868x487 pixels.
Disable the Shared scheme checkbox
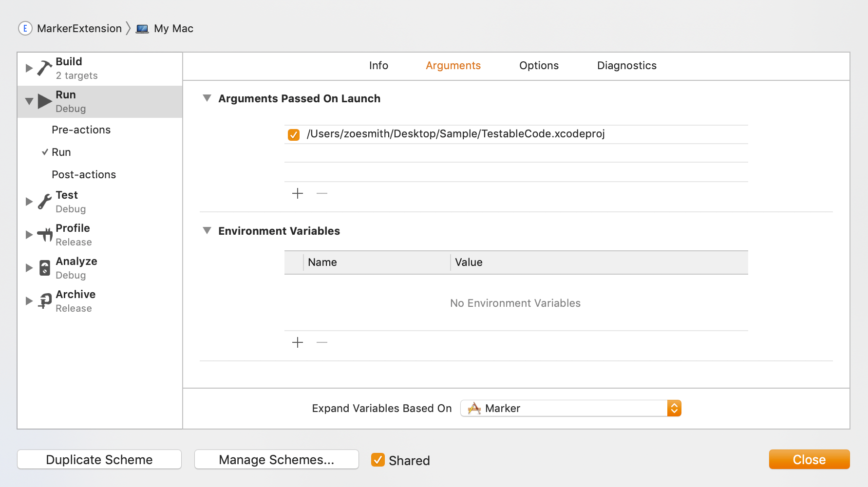point(378,460)
